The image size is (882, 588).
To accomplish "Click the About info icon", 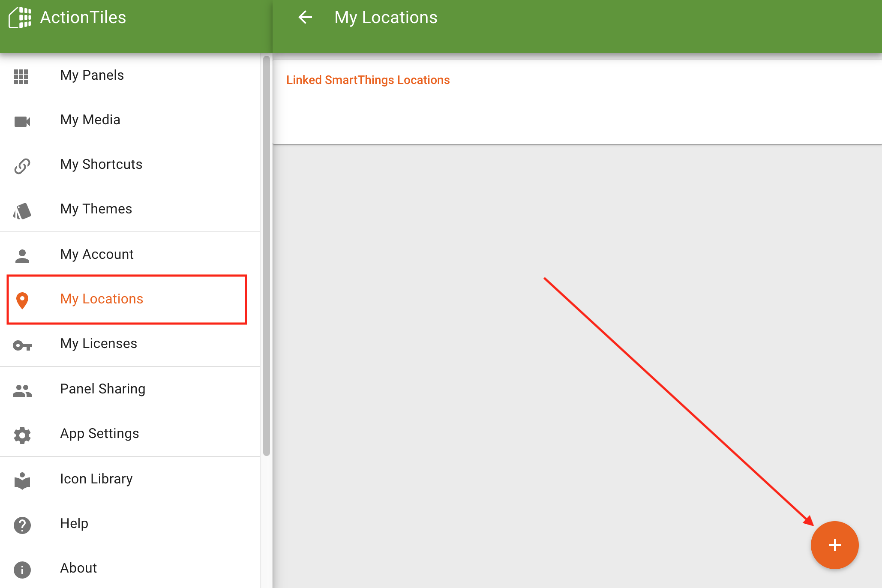I will 22,570.
